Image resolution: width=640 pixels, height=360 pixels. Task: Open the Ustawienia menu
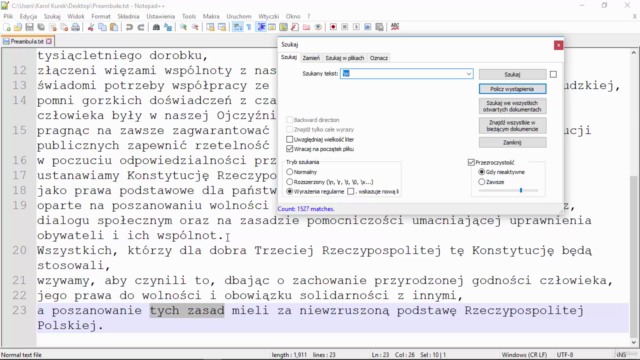point(160,16)
